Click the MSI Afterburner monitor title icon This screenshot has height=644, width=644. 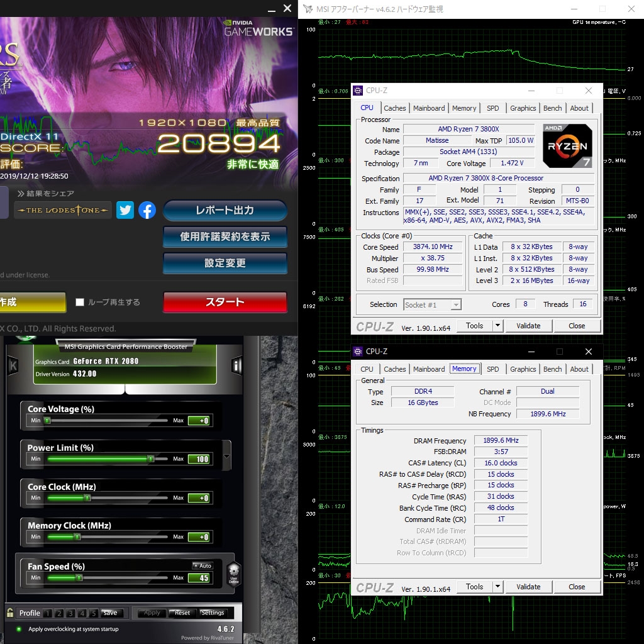click(308, 9)
